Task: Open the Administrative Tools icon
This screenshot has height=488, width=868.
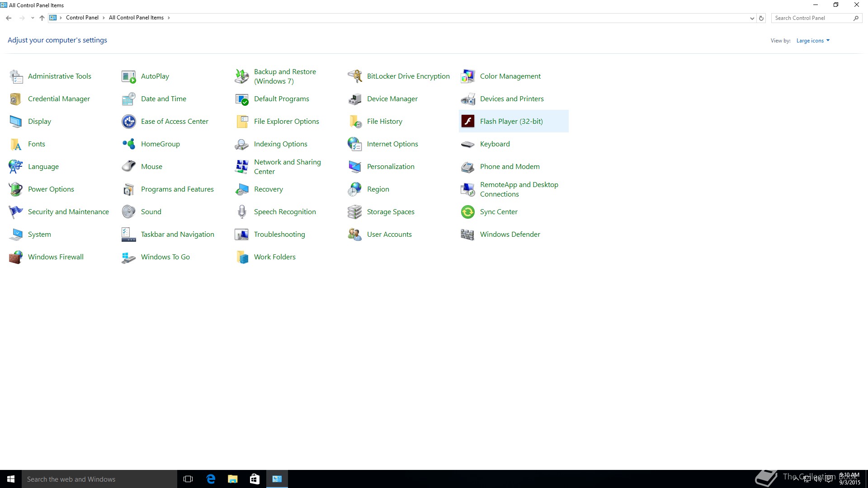Action: coord(16,76)
